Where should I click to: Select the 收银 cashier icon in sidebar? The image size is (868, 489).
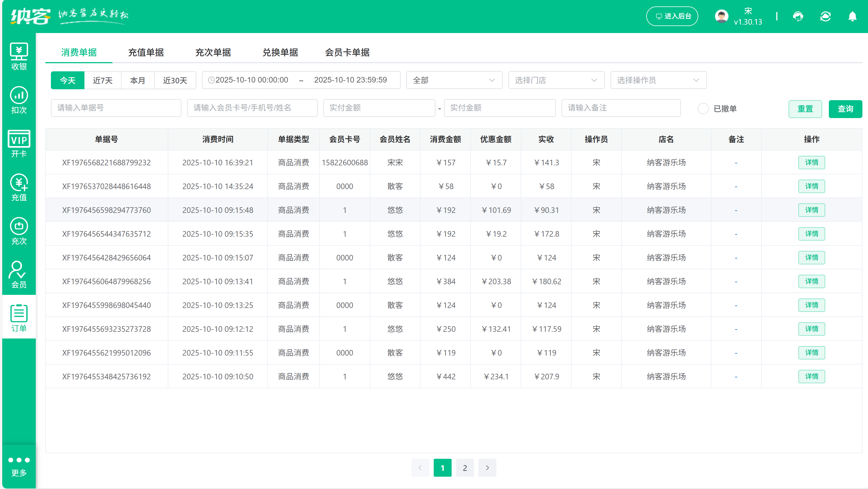tap(18, 55)
